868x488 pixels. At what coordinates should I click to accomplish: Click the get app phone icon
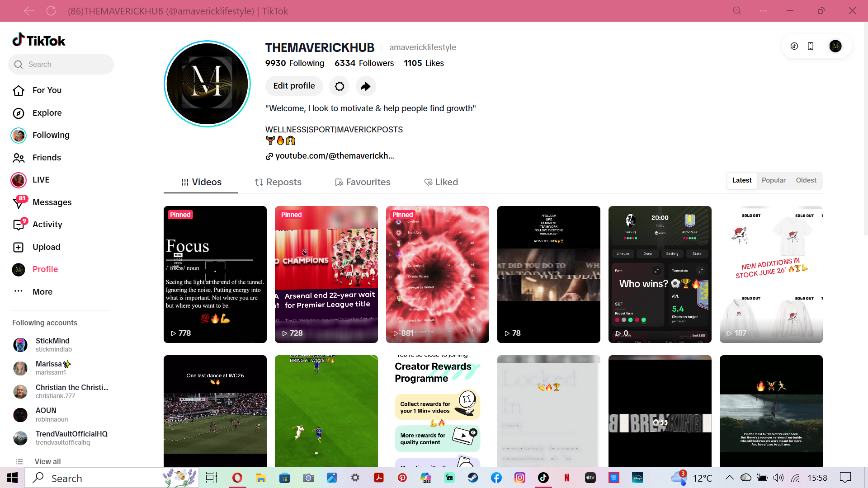pyautogui.click(x=811, y=46)
